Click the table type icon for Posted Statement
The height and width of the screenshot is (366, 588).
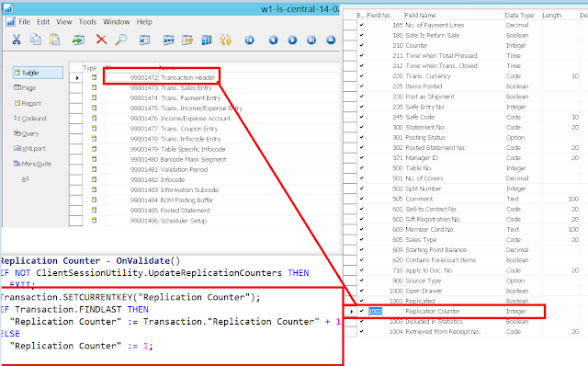[x=94, y=211]
